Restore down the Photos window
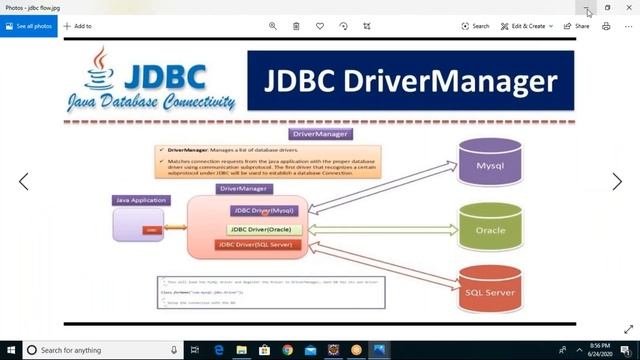 pyautogui.click(x=607, y=7)
